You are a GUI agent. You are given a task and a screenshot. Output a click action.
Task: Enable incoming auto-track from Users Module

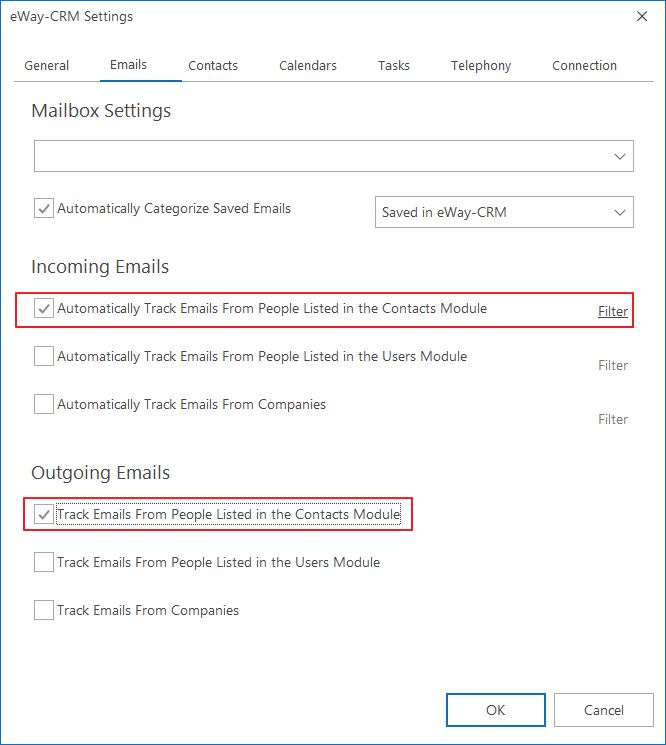[44, 356]
